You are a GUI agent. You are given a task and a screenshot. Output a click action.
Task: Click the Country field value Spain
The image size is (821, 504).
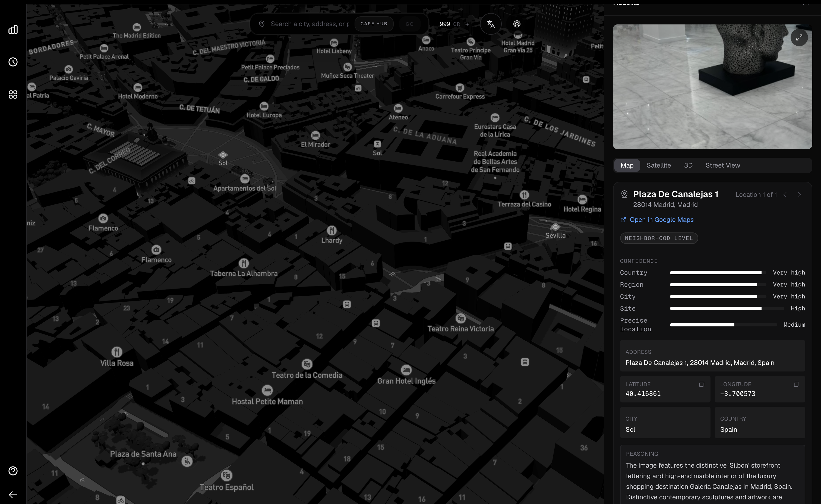click(728, 430)
